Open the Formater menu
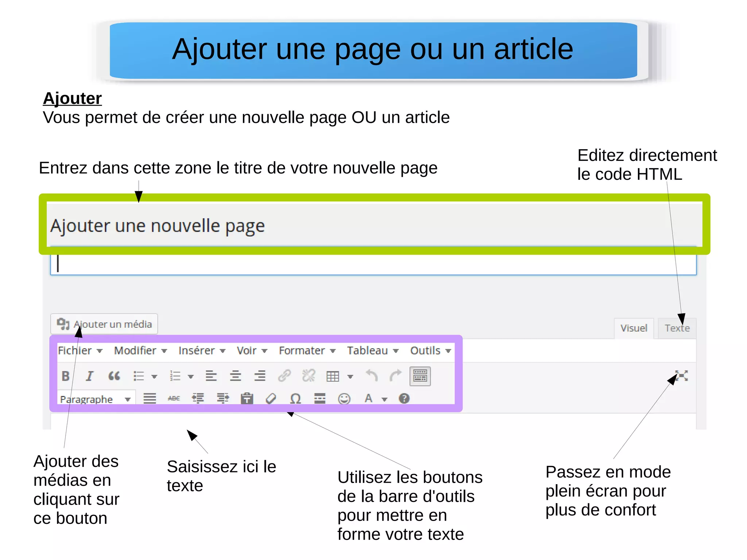747x560 pixels. point(307,351)
